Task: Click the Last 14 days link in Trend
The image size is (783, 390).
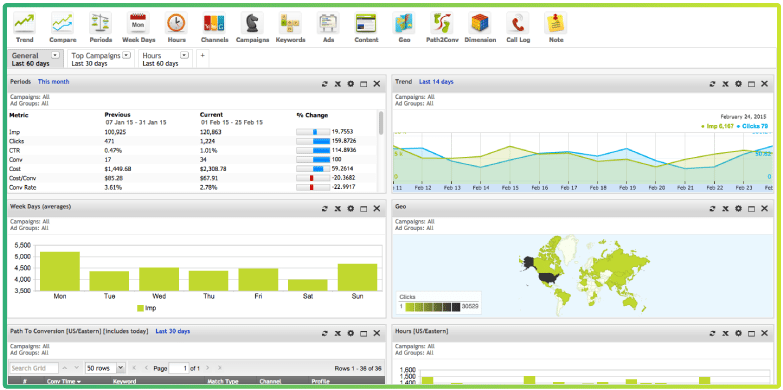Action: coord(436,82)
